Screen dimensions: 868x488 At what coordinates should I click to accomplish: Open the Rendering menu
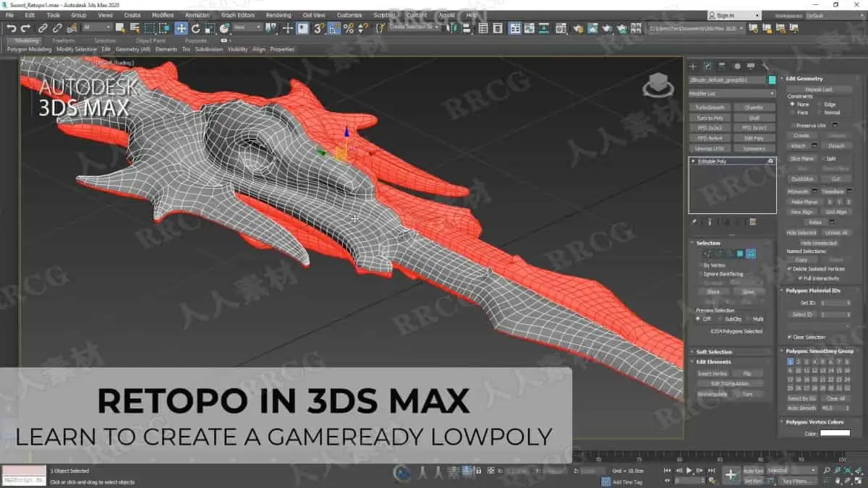click(278, 15)
